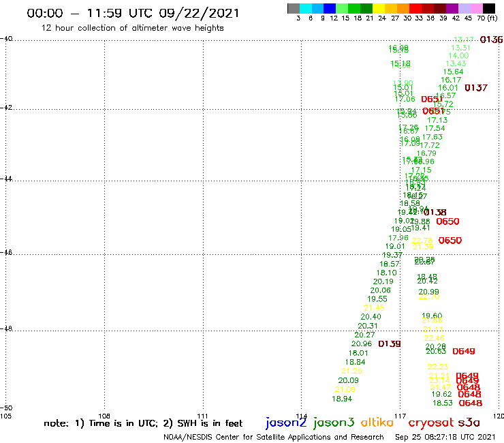Click the timestamp Sep 25 08:27:18 UTC 2021
The width and height of the screenshot is (504, 443).
point(445,437)
